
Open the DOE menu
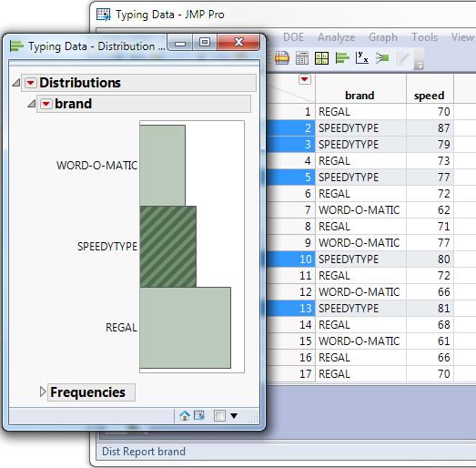(293, 37)
